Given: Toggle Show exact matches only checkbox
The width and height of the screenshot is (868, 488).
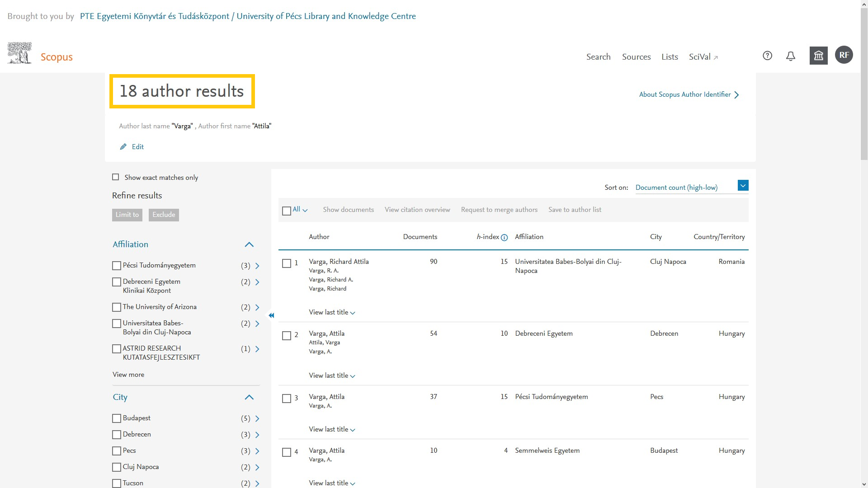Looking at the screenshot, I should coord(116,177).
